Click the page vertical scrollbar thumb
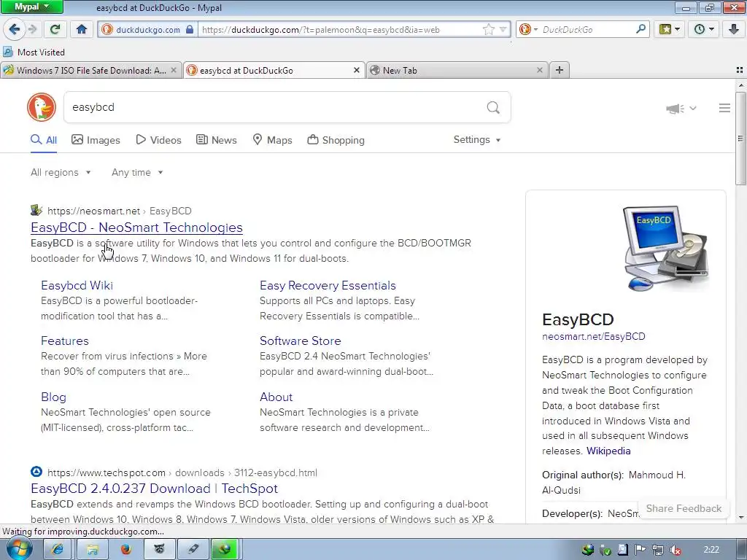Screen dimensions: 747x560 pyautogui.click(x=741, y=138)
